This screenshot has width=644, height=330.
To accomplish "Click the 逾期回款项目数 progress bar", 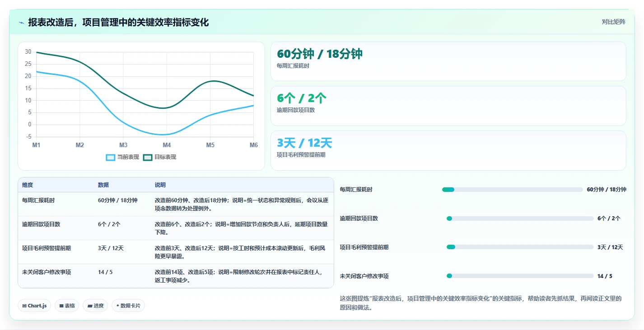I will 520,218.
